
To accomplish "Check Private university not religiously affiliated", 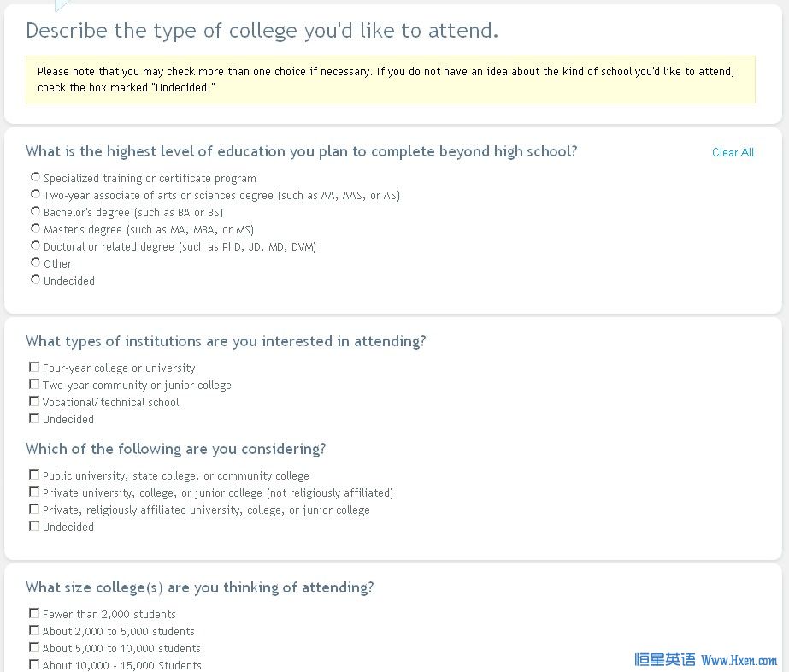I will (34, 492).
